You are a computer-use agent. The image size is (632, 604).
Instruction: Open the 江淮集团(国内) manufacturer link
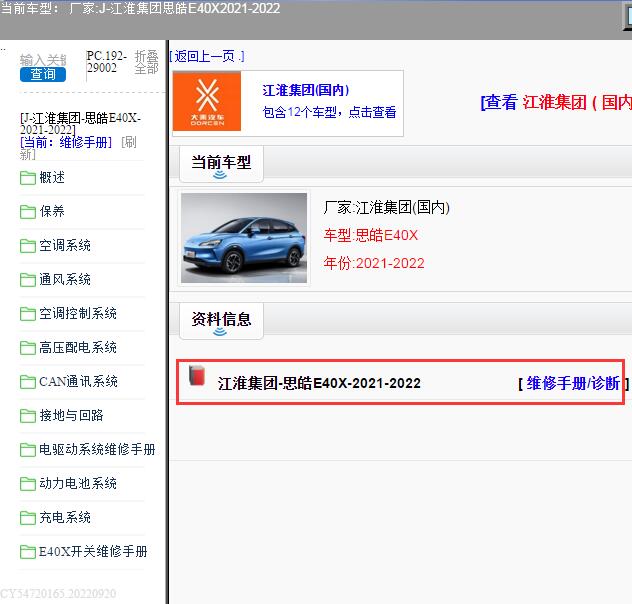(x=306, y=90)
